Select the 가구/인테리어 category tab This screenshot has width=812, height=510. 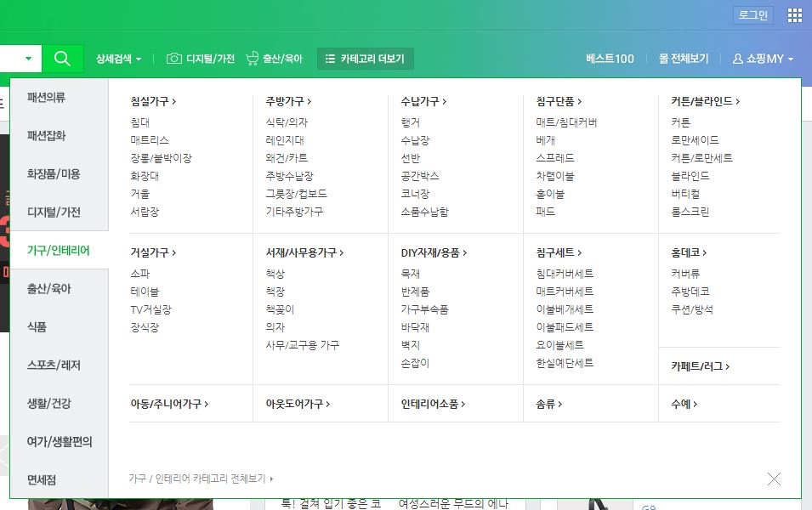click(59, 250)
